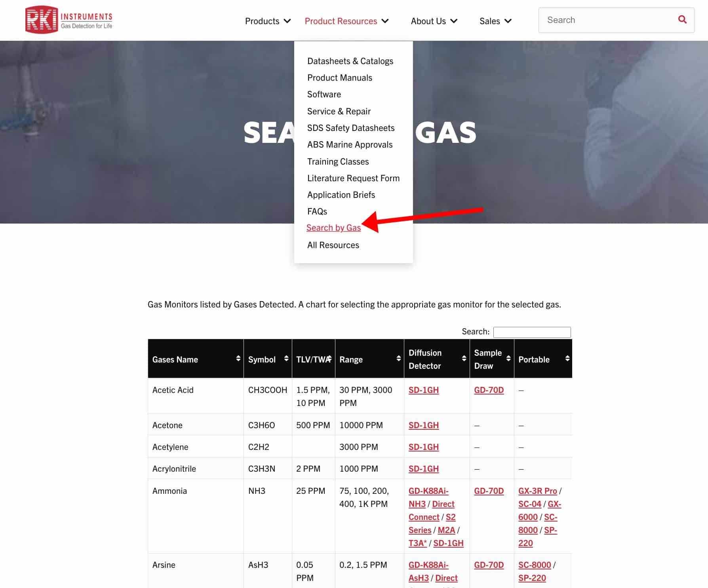708x588 pixels.
Task: Sort table by Symbol column arrows
Action: 286,358
